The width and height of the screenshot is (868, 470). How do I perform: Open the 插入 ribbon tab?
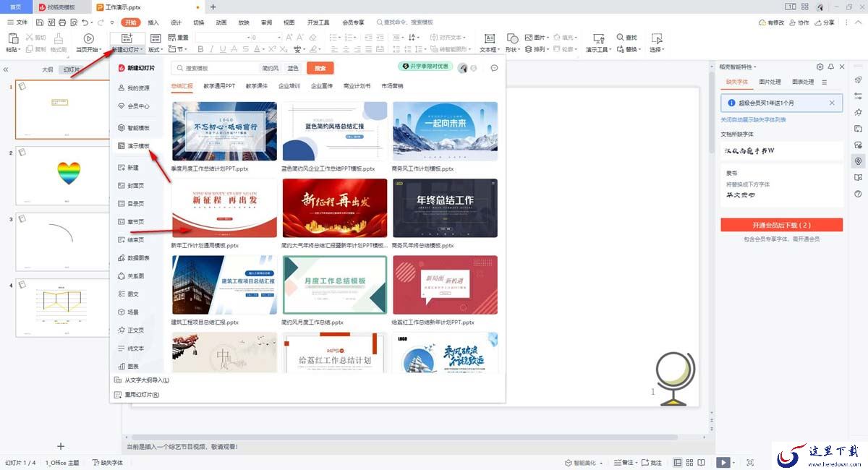point(153,22)
